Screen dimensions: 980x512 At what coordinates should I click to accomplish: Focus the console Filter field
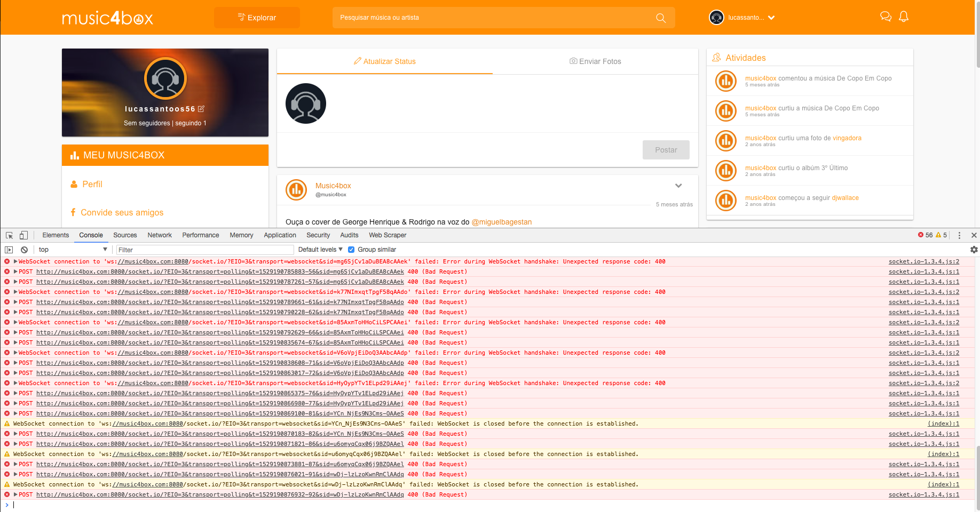(205, 250)
